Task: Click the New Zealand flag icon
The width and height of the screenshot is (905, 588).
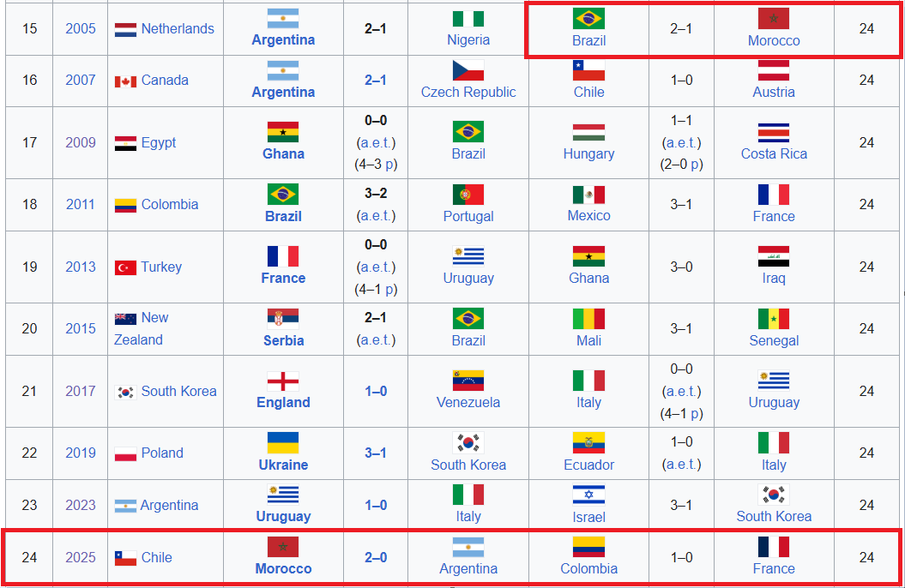Action: tap(125, 318)
